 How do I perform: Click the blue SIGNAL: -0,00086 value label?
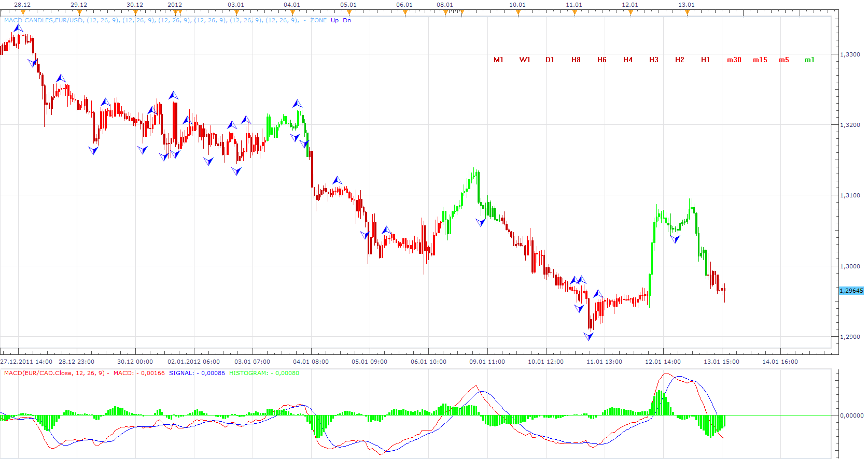pyautogui.click(x=197, y=373)
